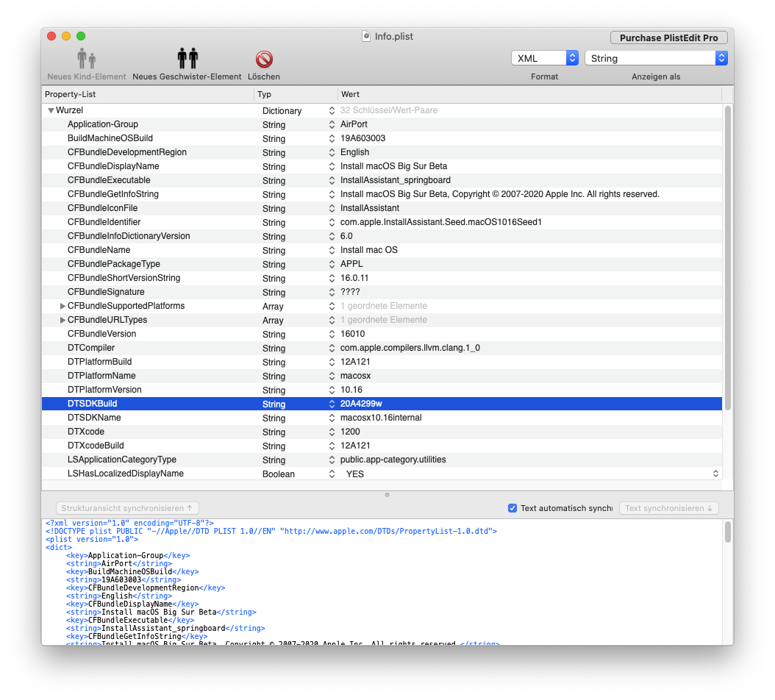775x700 pixels.
Task: Select the CFBundleIdentifier row
Action: 104,222
